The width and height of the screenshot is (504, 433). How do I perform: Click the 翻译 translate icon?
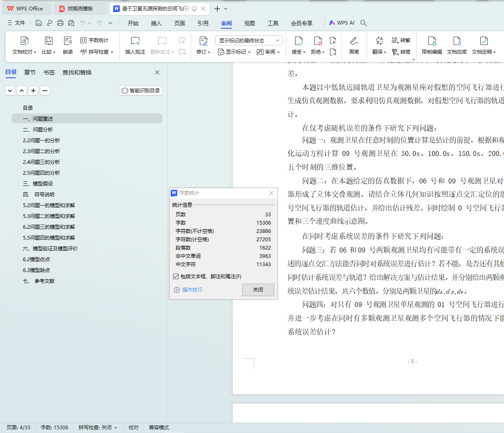click(x=379, y=41)
